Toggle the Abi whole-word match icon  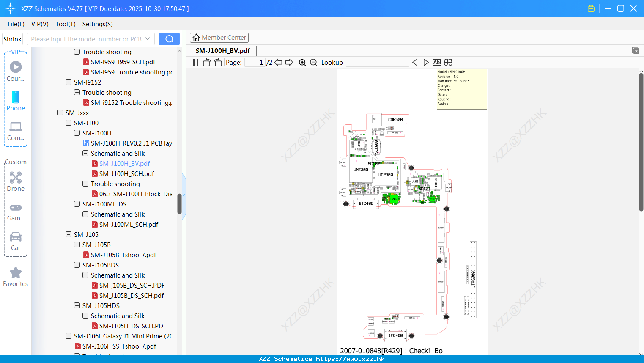tap(437, 63)
